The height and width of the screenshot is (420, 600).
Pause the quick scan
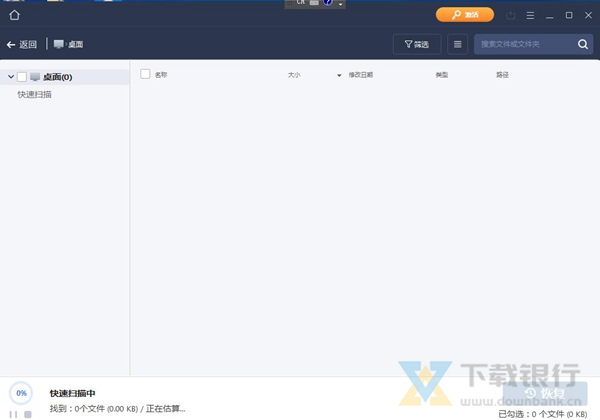pyautogui.click(x=13, y=414)
